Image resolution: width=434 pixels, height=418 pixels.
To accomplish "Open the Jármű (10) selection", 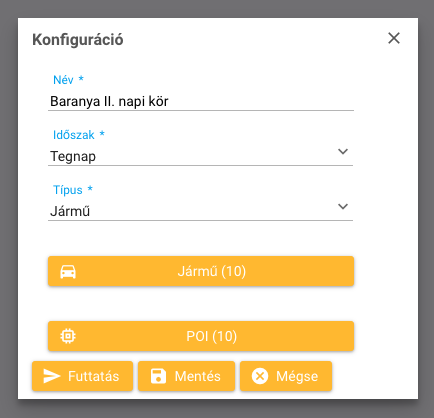I will point(201,271).
